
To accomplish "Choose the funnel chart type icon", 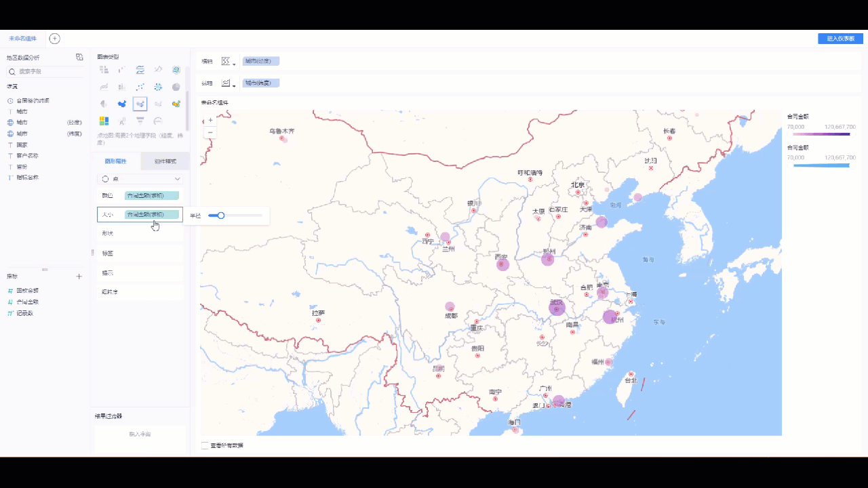I will coord(140,121).
